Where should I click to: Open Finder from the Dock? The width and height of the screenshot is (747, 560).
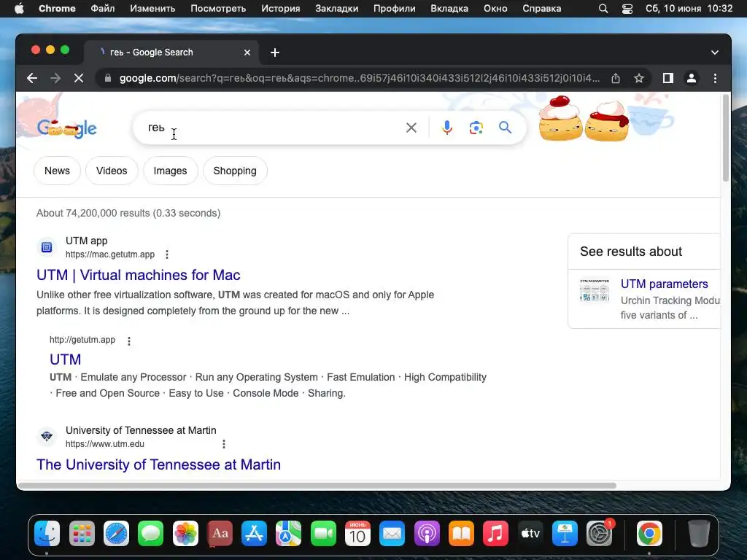click(x=47, y=533)
